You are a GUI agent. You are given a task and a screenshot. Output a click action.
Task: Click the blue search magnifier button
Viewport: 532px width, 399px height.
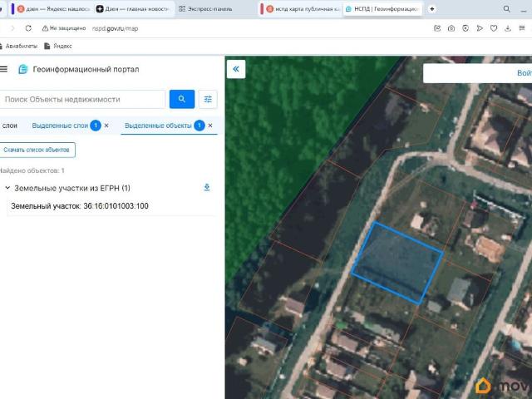click(x=182, y=99)
